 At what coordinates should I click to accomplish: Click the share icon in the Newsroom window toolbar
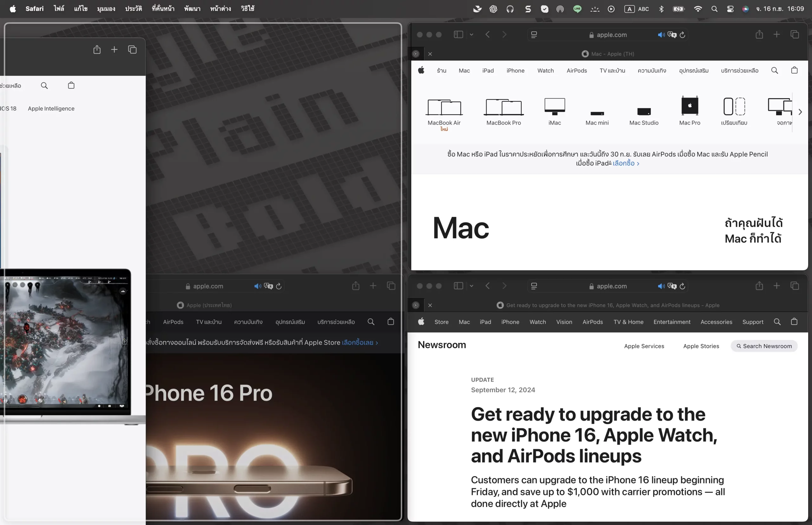click(759, 286)
